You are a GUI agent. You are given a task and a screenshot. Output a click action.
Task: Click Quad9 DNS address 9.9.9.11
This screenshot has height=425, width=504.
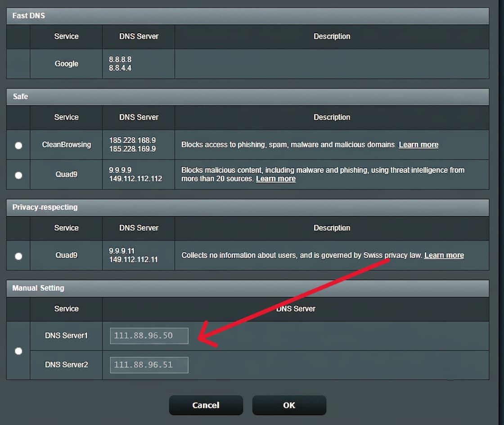[x=121, y=251]
